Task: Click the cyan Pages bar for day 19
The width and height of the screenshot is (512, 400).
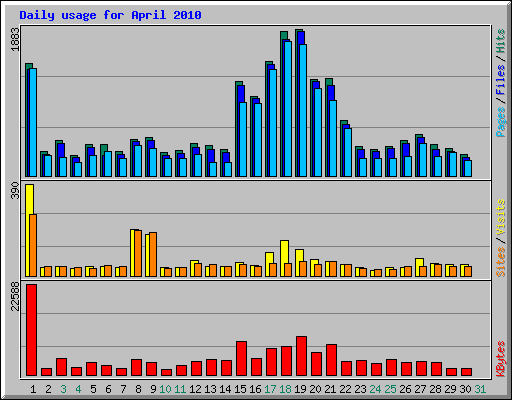Action: point(303,110)
